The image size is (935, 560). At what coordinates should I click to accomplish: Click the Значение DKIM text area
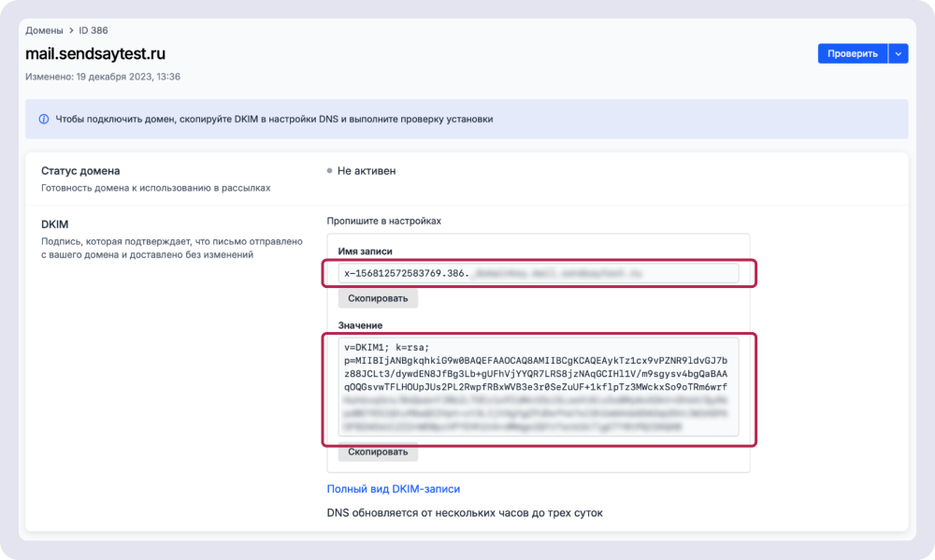click(539, 387)
